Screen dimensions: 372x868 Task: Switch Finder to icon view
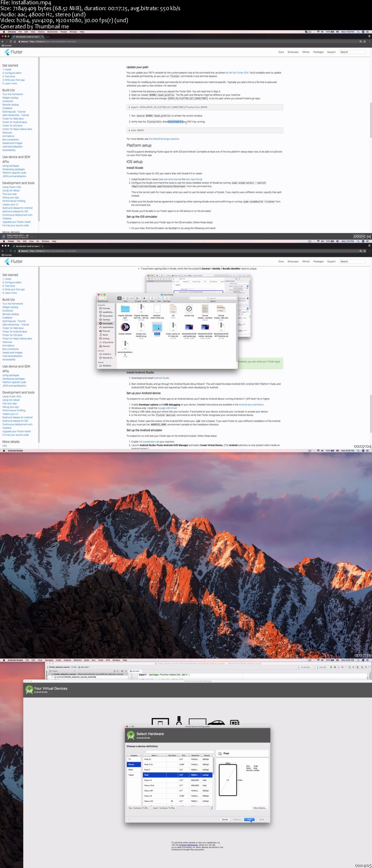pyautogui.click(x=119, y=298)
